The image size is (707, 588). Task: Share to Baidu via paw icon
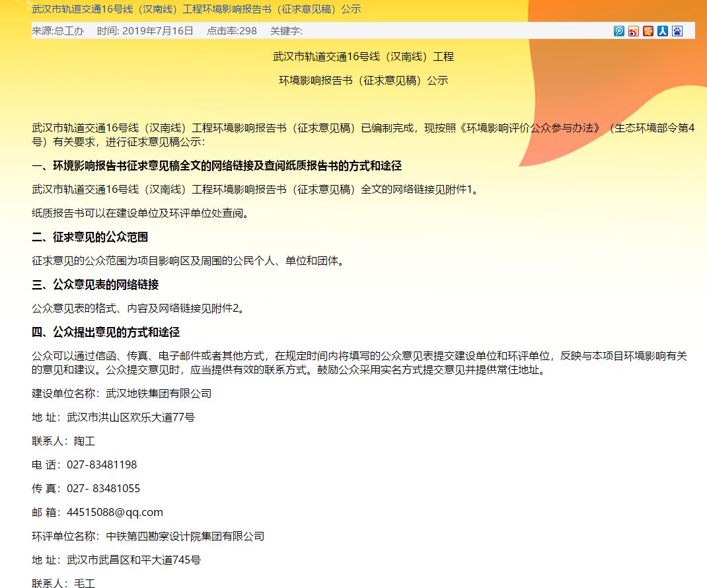(x=677, y=31)
